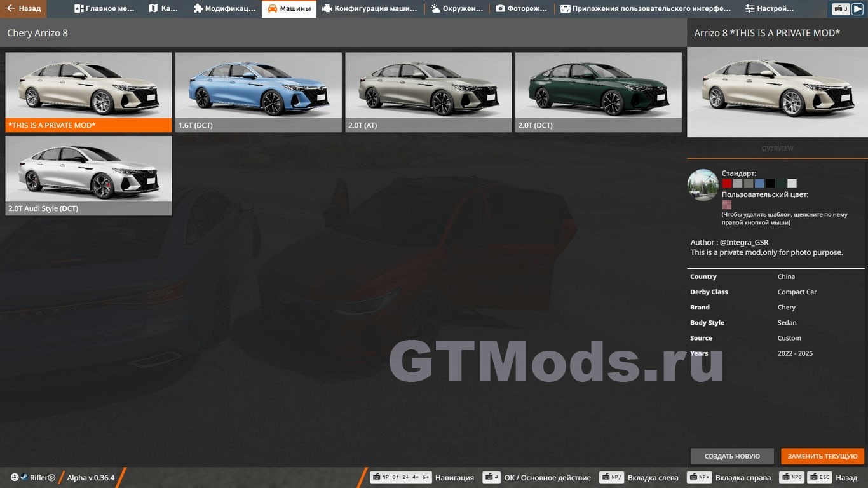This screenshot has height=488, width=868.
Task: Click the Body Style value Sedan
Action: pyautogui.click(x=787, y=322)
